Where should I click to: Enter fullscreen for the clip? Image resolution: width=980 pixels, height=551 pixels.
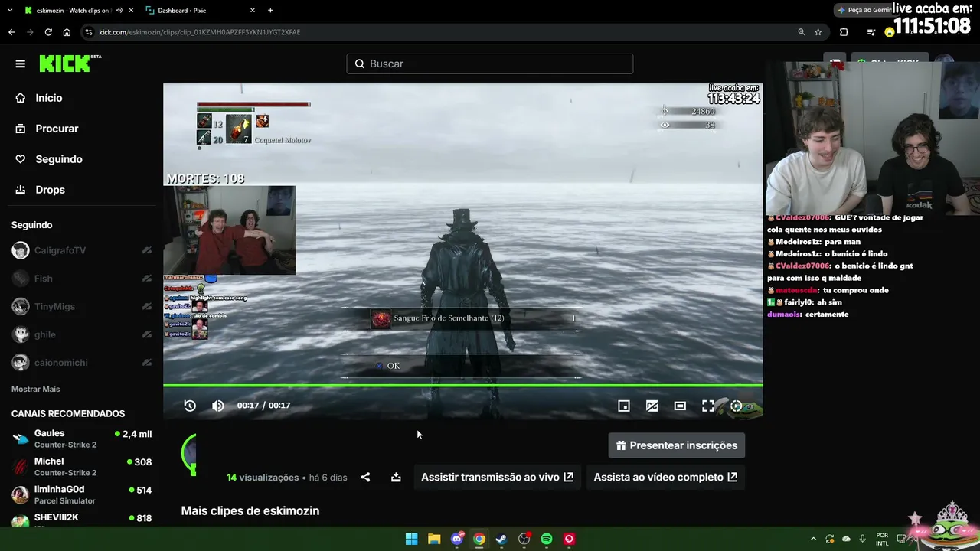point(708,406)
